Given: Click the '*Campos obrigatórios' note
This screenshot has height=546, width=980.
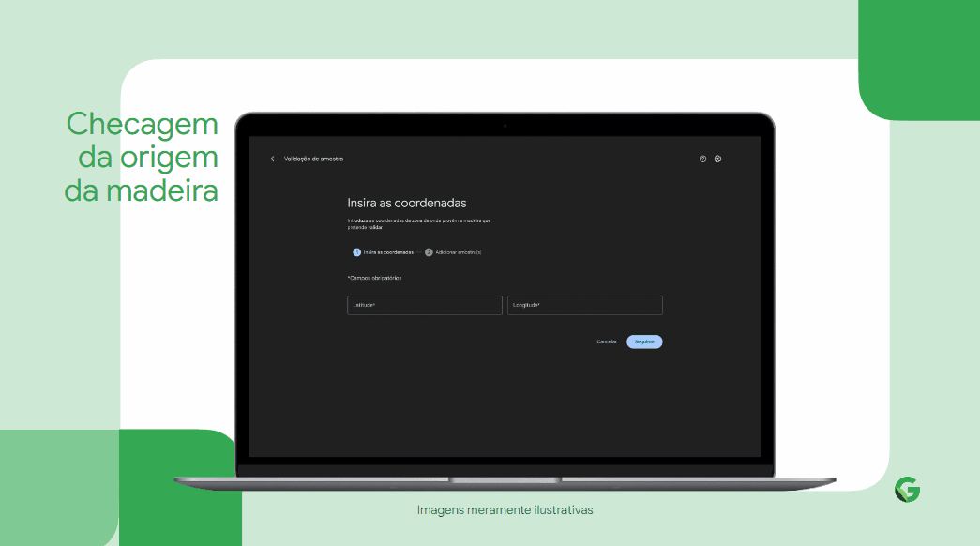Looking at the screenshot, I should (375, 278).
